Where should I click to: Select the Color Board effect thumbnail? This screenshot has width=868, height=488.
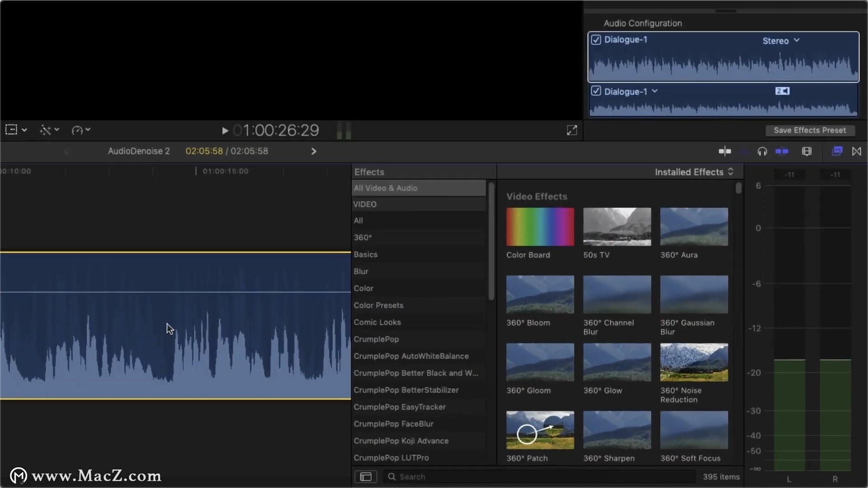coord(540,227)
